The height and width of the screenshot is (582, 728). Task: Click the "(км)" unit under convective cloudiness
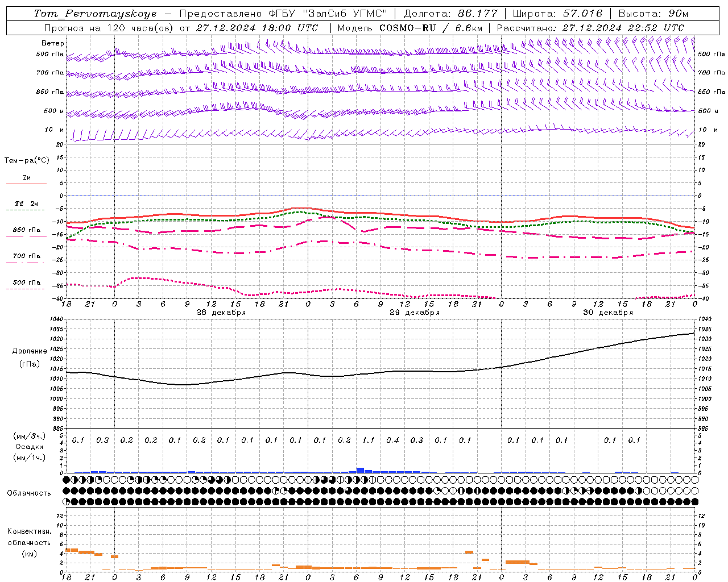point(30,554)
